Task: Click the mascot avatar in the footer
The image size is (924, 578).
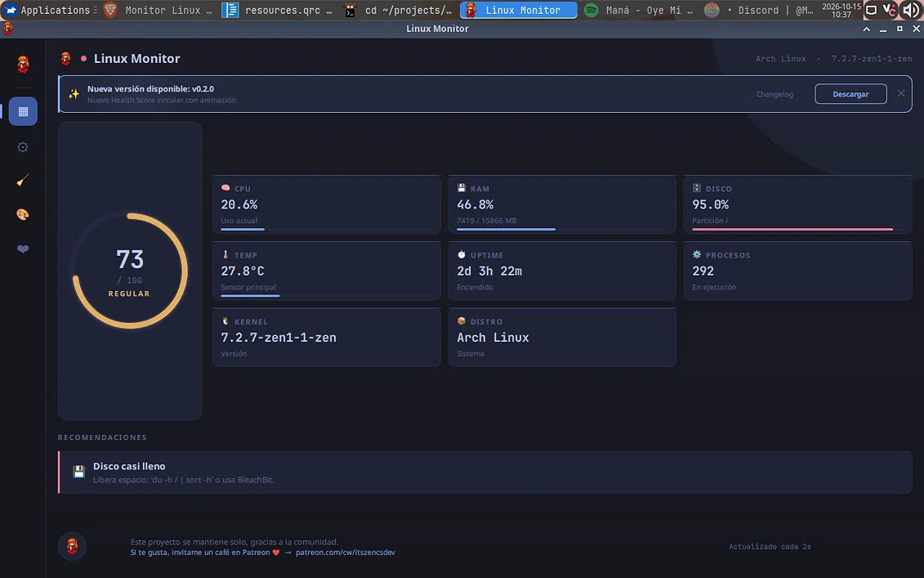Action: [x=72, y=546]
